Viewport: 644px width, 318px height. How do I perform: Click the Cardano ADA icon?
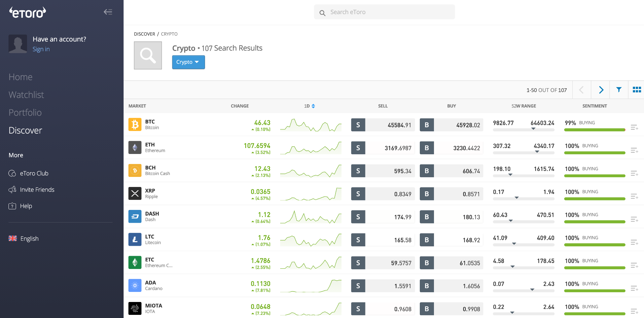click(x=135, y=285)
